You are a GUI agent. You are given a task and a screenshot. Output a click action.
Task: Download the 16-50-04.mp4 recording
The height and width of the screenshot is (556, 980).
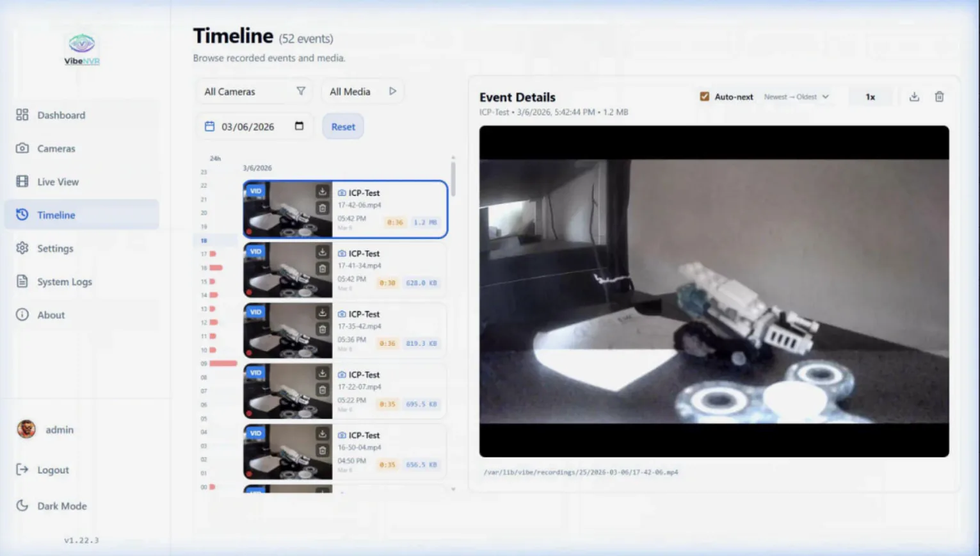pos(323,434)
